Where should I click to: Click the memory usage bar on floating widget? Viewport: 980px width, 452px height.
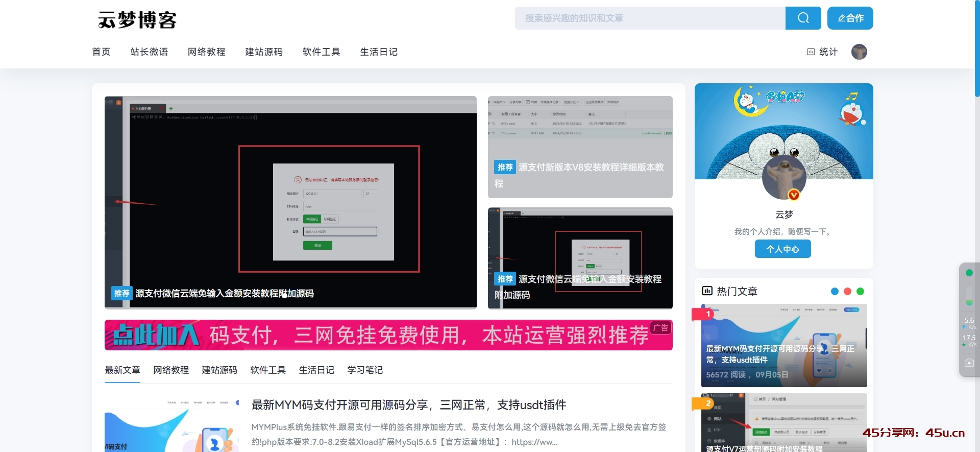click(969, 296)
